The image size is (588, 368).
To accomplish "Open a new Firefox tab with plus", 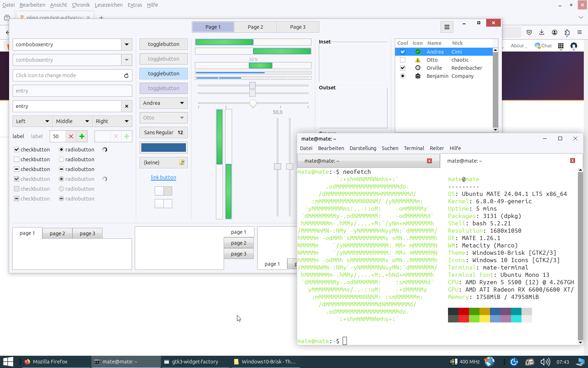I will (101, 18).
